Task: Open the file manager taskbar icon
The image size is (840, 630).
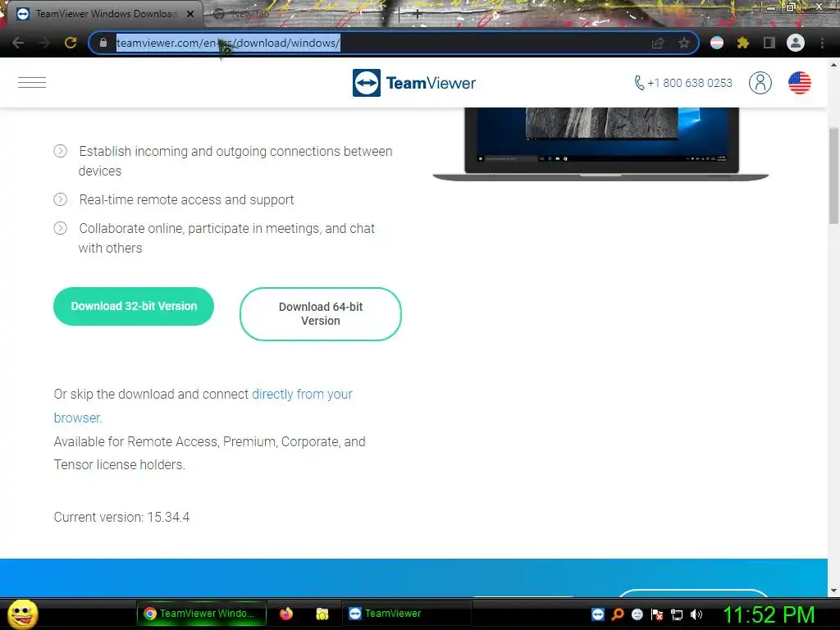Action: tap(322, 614)
